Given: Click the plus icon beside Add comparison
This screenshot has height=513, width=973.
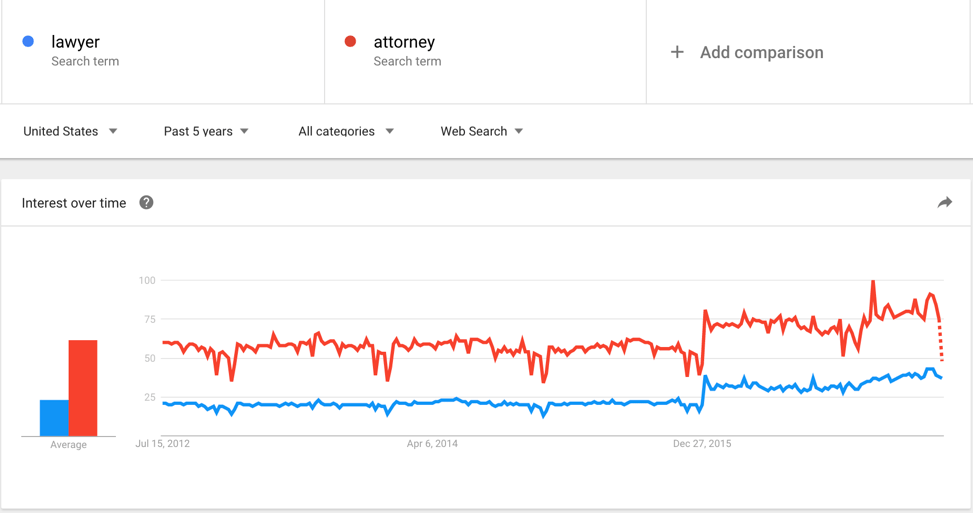Looking at the screenshot, I should 677,52.
